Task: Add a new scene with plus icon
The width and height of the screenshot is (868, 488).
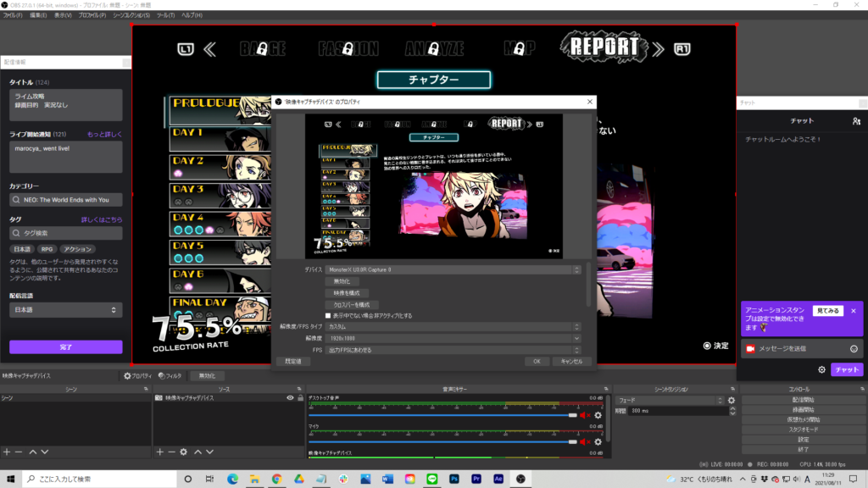Action: pos(7,452)
